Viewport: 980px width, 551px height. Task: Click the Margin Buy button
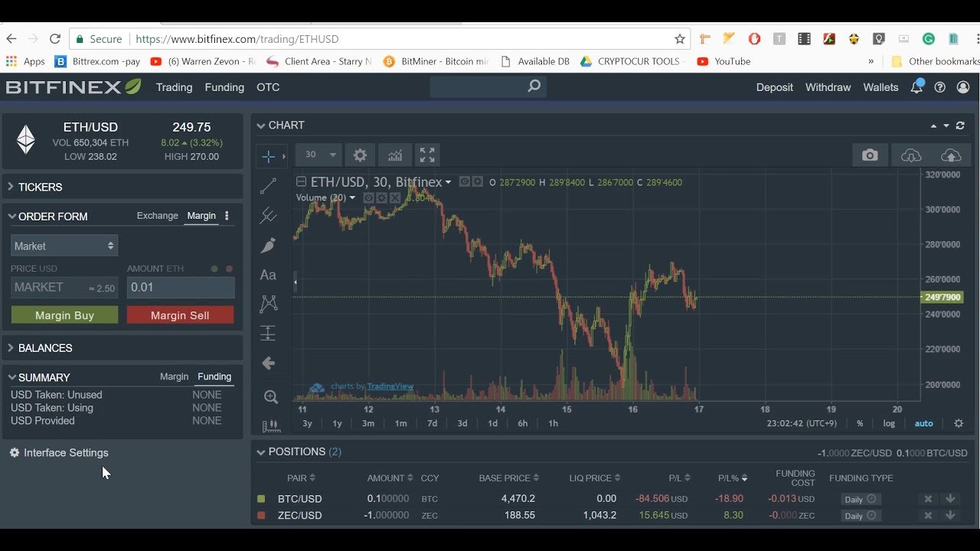click(64, 315)
